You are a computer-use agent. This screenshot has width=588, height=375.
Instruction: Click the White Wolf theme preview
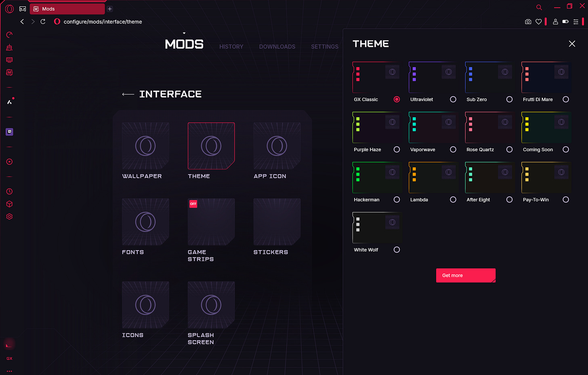pos(377,228)
